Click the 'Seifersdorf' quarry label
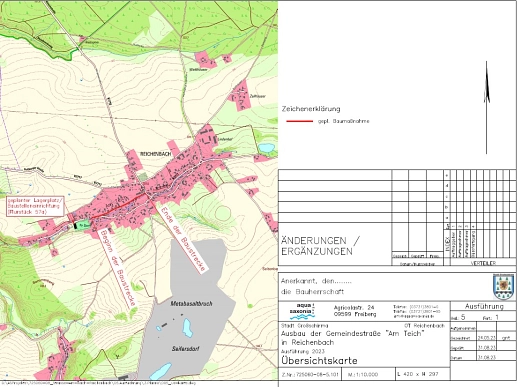522x387 pixels. click(186, 349)
